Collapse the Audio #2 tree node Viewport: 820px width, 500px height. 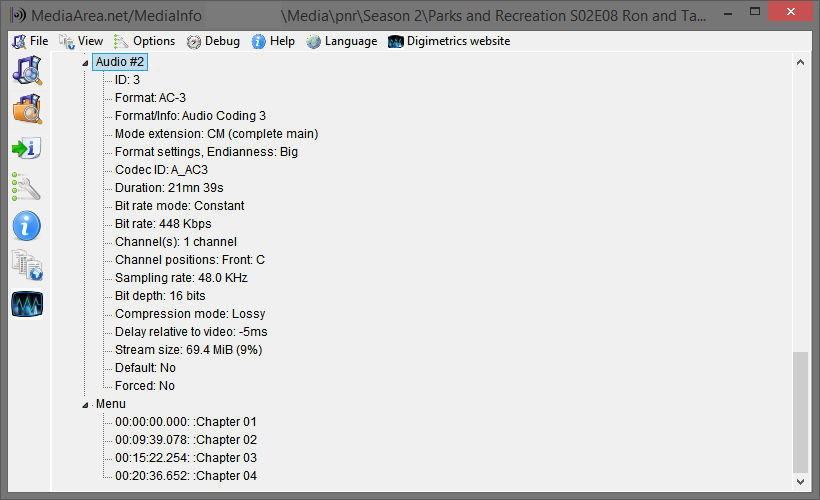85,62
